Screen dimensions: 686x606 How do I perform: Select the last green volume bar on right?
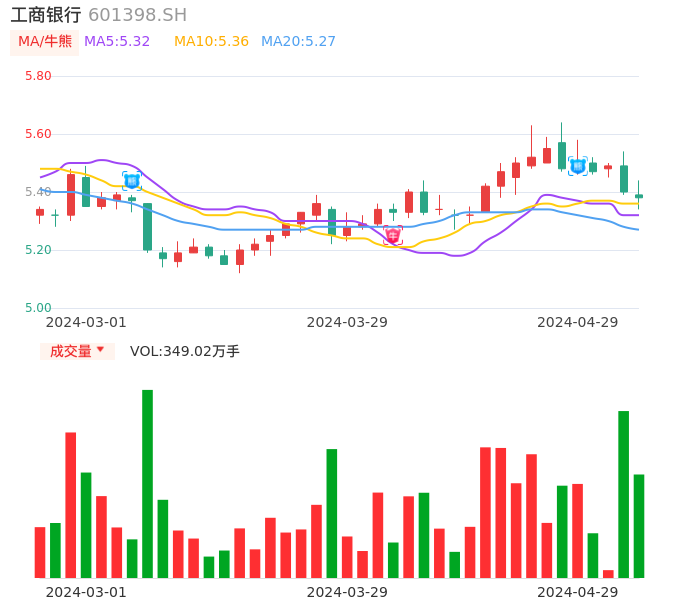pyautogui.click(x=638, y=526)
